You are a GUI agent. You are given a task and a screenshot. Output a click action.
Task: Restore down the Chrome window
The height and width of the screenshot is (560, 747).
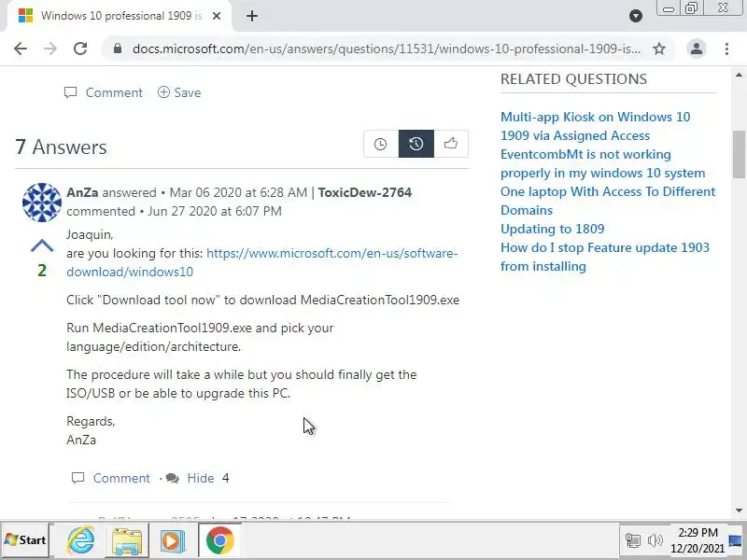pos(691,8)
